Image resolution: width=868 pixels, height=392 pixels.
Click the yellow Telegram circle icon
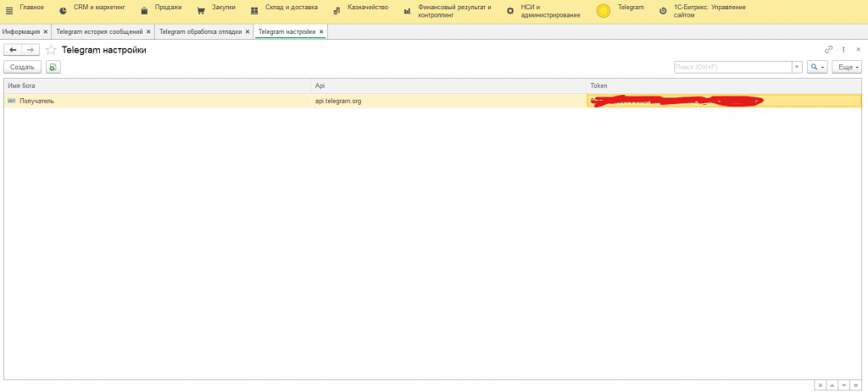[x=604, y=10]
